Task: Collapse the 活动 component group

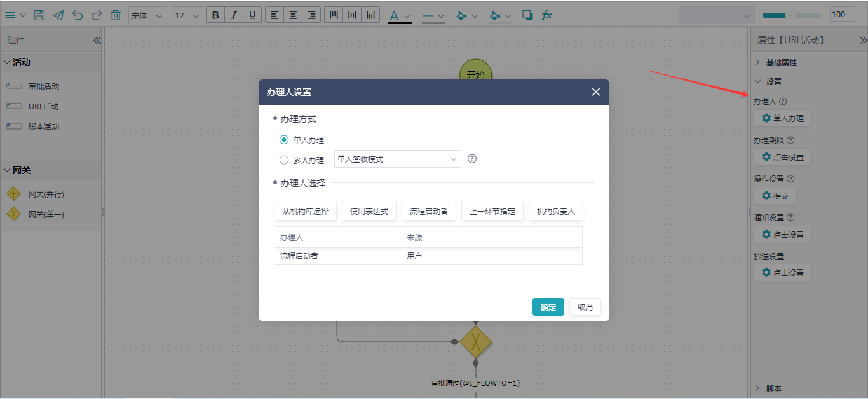Action: pos(7,62)
